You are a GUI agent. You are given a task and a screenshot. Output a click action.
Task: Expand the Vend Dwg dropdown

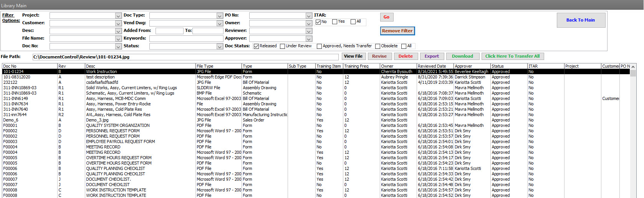(220, 23)
